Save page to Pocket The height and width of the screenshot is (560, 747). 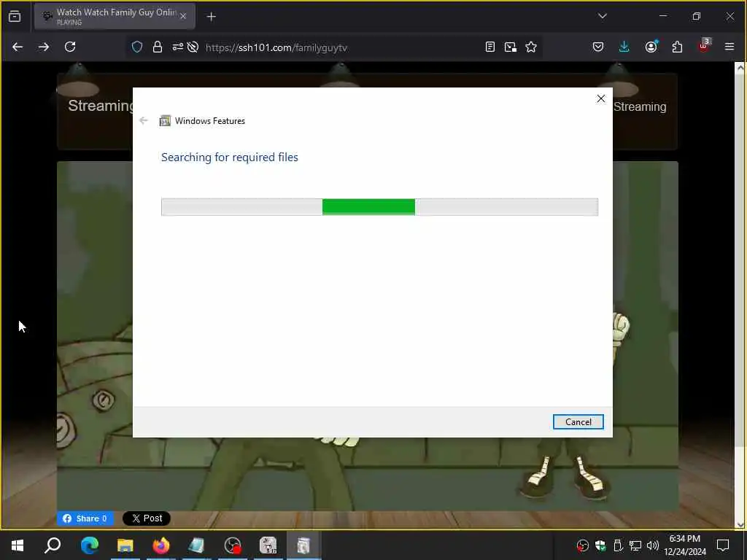(598, 47)
